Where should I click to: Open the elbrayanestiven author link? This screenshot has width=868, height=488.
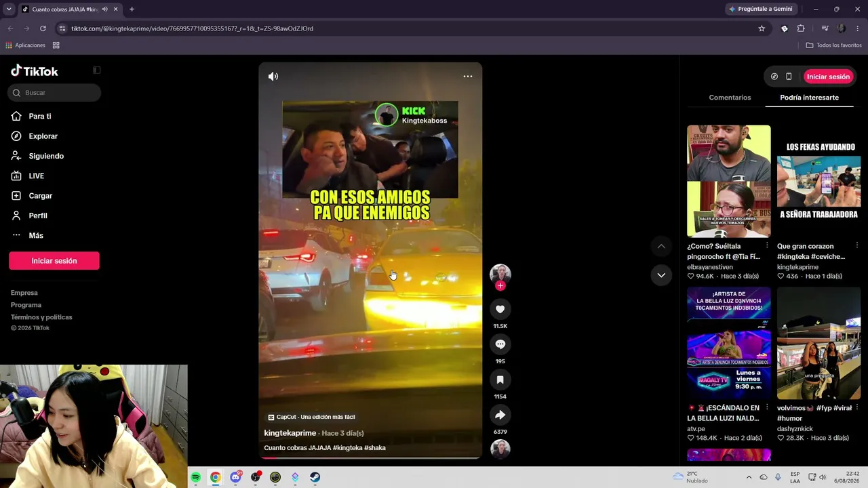[710, 267]
